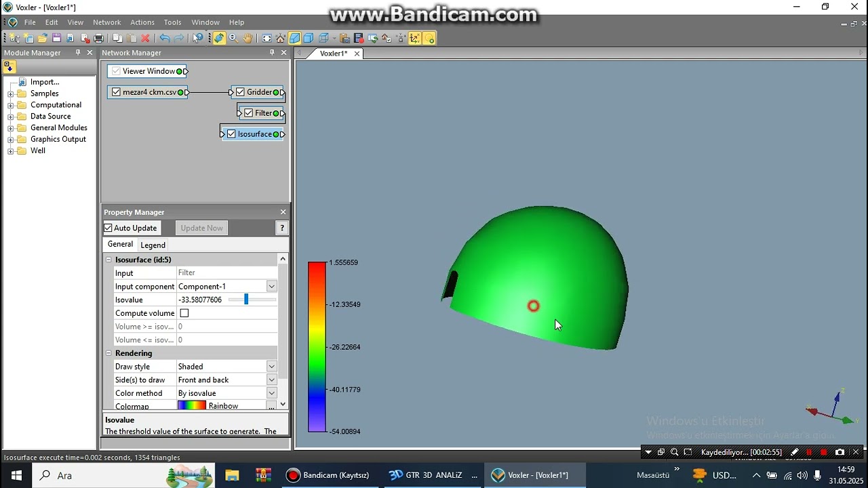Click the Property Manager help question button
The height and width of the screenshot is (488, 868).
point(282,228)
